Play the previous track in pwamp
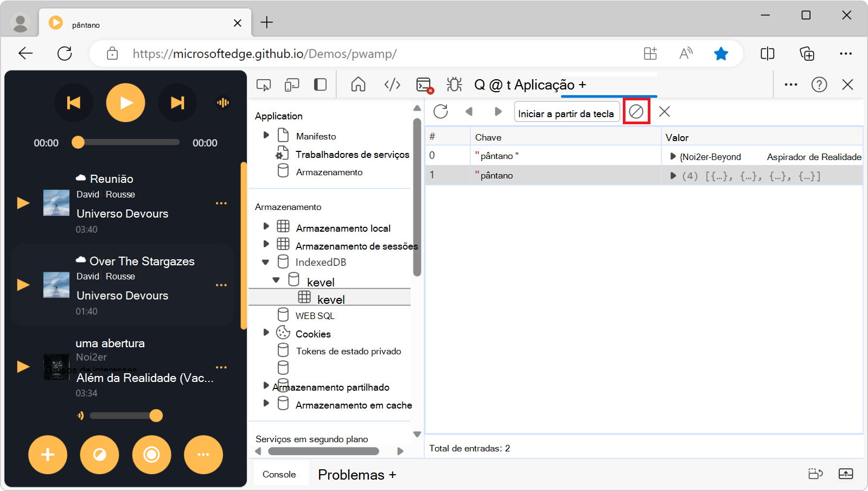This screenshot has width=868, height=491. (x=74, y=103)
